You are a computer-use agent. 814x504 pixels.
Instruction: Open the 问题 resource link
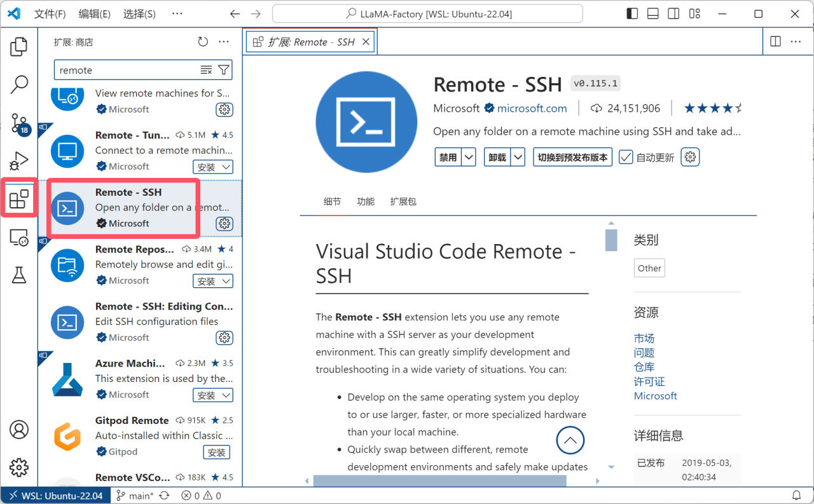644,353
